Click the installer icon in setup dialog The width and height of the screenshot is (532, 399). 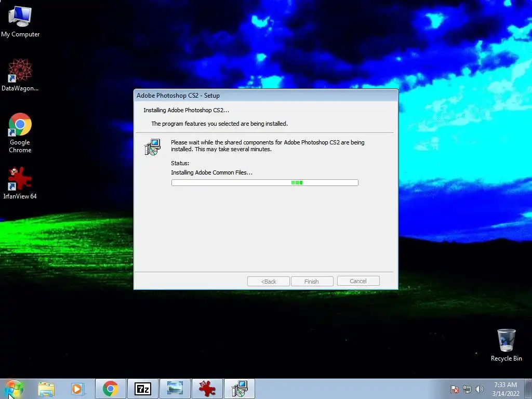tap(152, 147)
